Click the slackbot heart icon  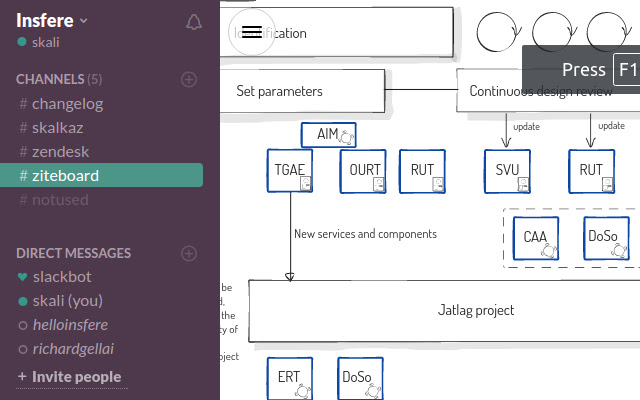22,277
